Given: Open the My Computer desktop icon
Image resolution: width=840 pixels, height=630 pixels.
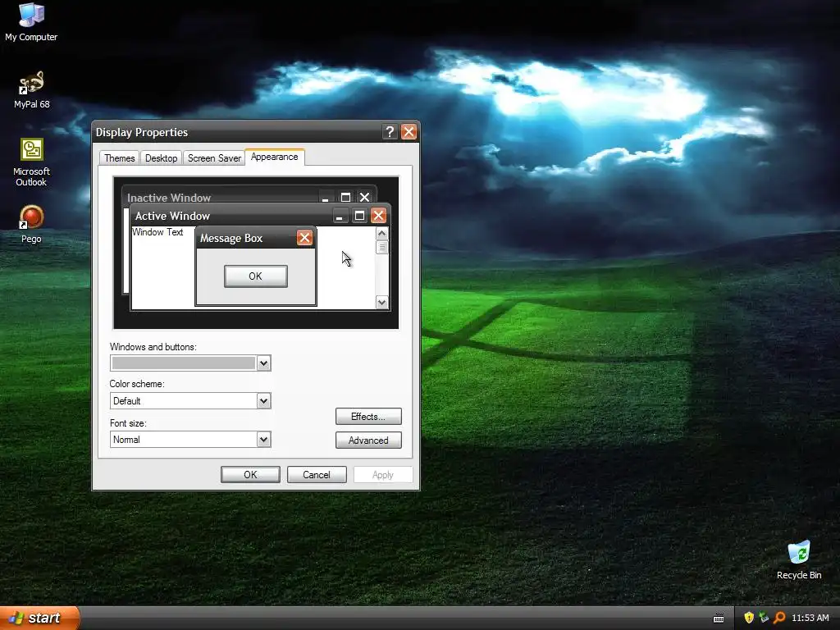Looking at the screenshot, I should coord(31,21).
